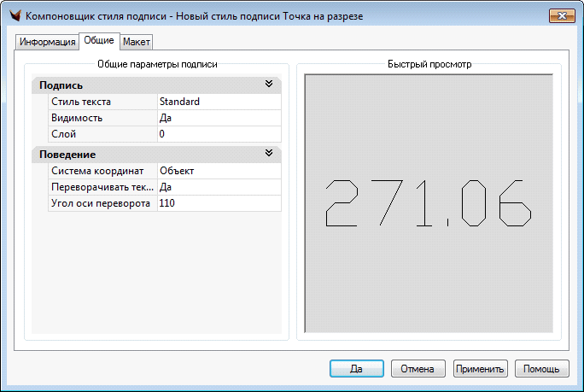
Task: Collapse the Подпись section chevron
Action: 268,85
